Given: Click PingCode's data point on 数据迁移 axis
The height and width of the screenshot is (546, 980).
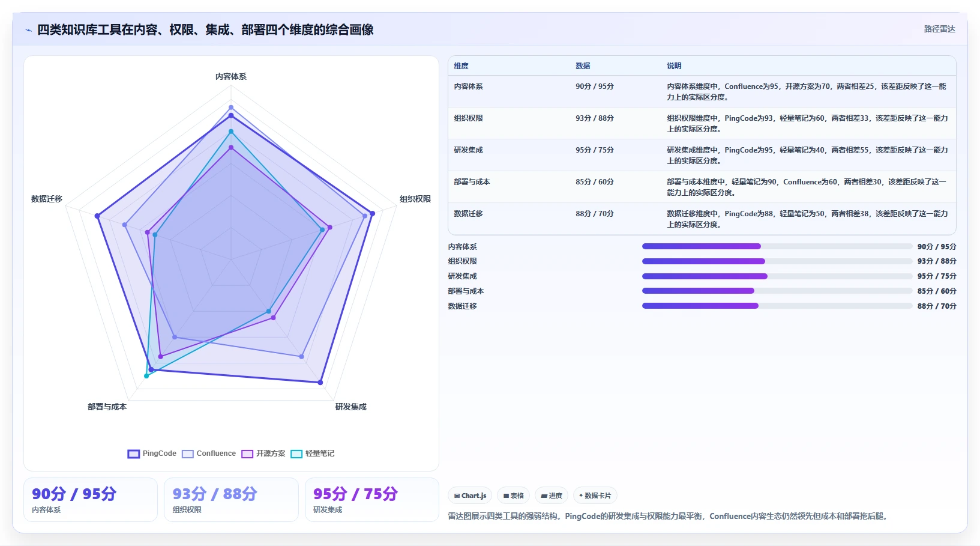Looking at the screenshot, I should [x=97, y=216].
